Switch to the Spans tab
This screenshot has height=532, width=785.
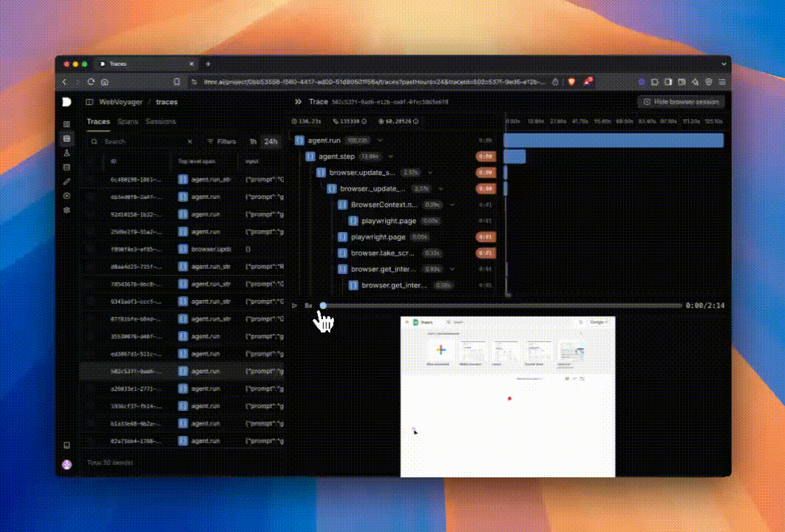(x=127, y=121)
